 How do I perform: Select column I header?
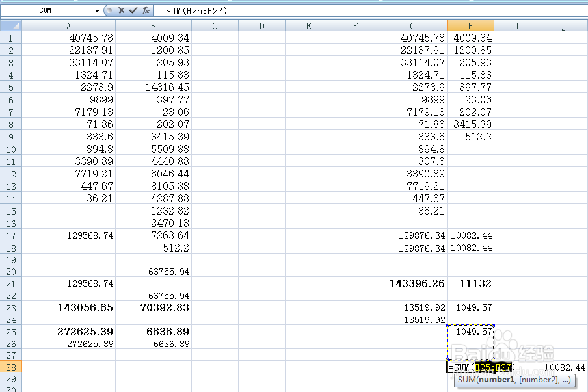(518, 26)
